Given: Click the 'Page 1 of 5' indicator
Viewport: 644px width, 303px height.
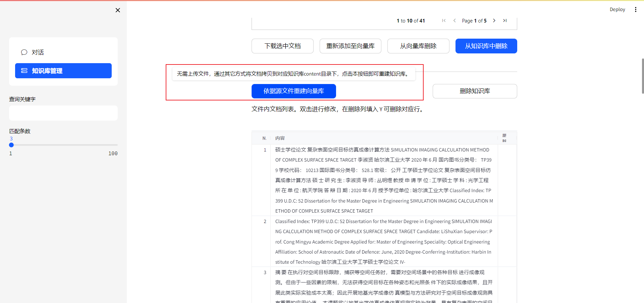Looking at the screenshot, I should 474,21.
